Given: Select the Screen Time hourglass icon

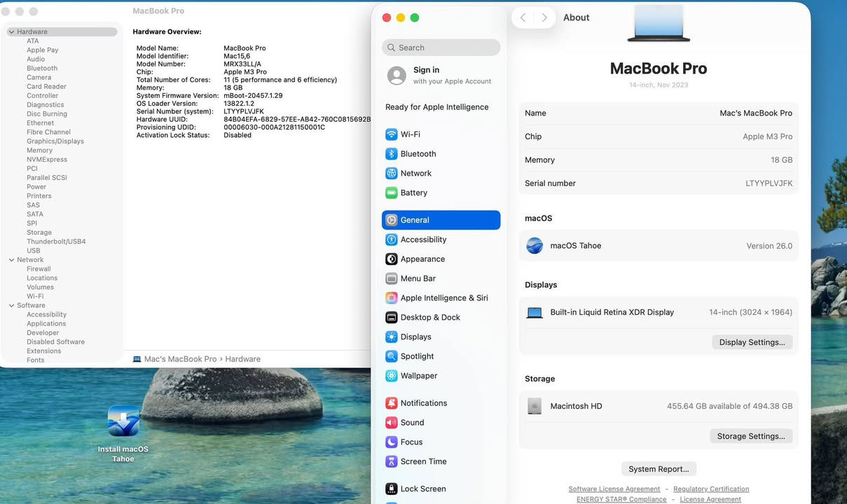Looking at the screenshot, I should pos(392,462).
